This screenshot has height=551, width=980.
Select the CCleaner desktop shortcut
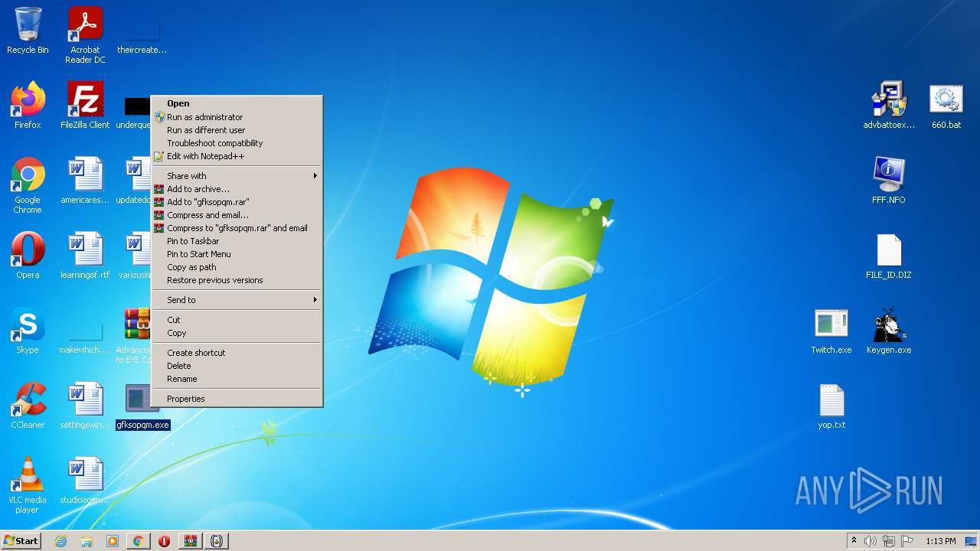(x=28, y=405)
